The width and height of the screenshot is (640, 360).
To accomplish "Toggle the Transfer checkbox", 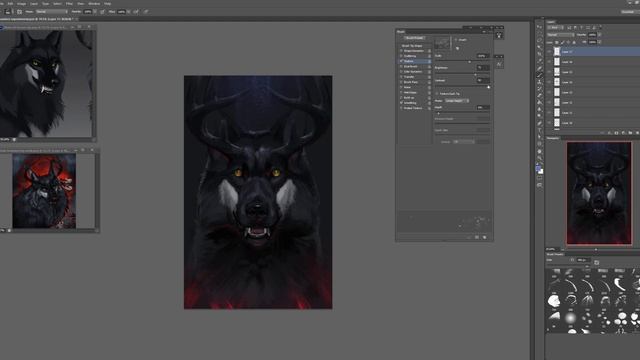I will (401, 77).
